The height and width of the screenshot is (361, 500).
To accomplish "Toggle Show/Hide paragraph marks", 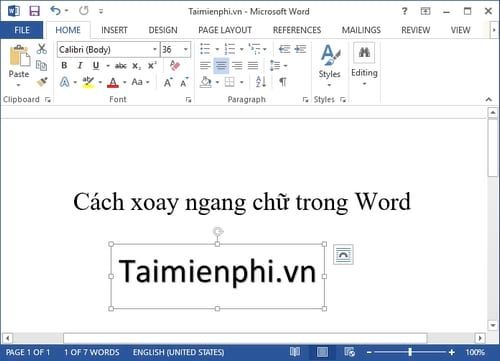I will pos(283,82).
